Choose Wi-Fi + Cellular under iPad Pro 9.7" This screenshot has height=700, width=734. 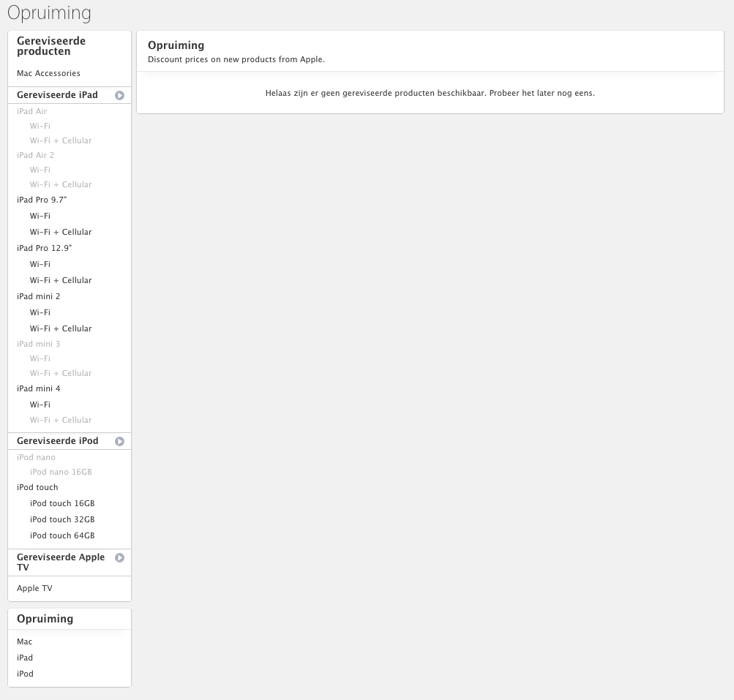coord(61,232)
